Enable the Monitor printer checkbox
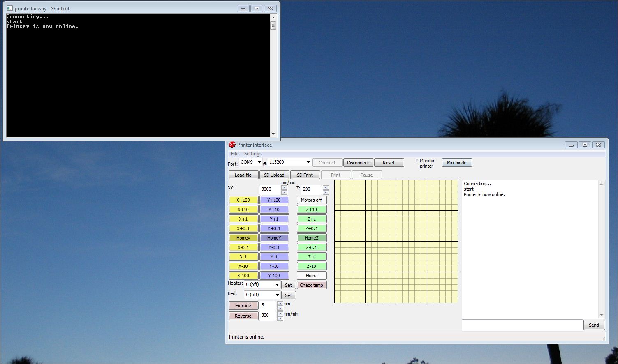The width and height of the screenshot is (618, 364). pyautogui.click(x=417, y=161)
